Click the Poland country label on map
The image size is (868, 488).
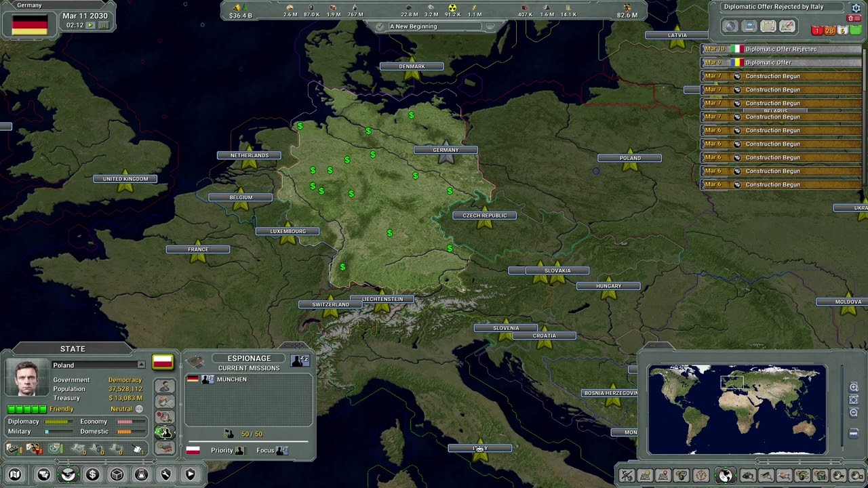[x=630, y=158]
